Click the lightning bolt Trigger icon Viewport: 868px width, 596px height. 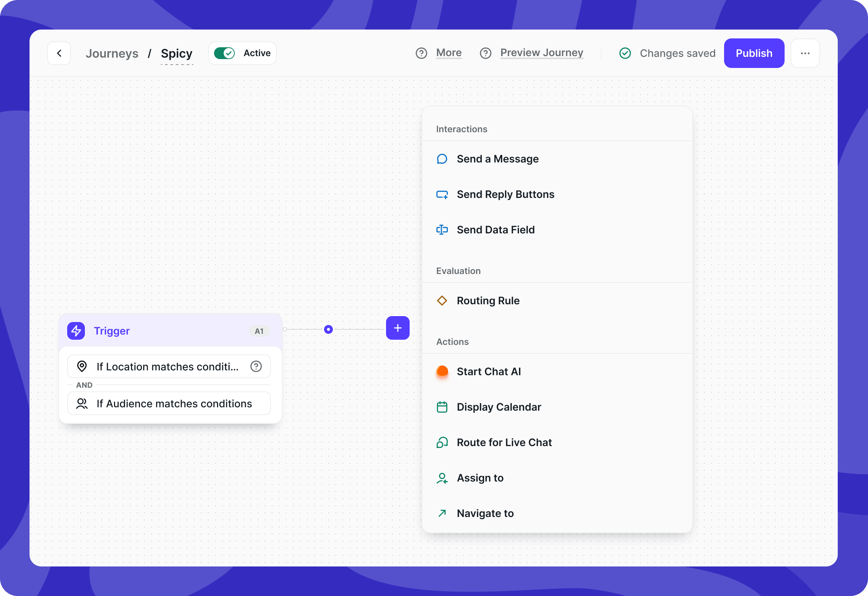[76, 331]
